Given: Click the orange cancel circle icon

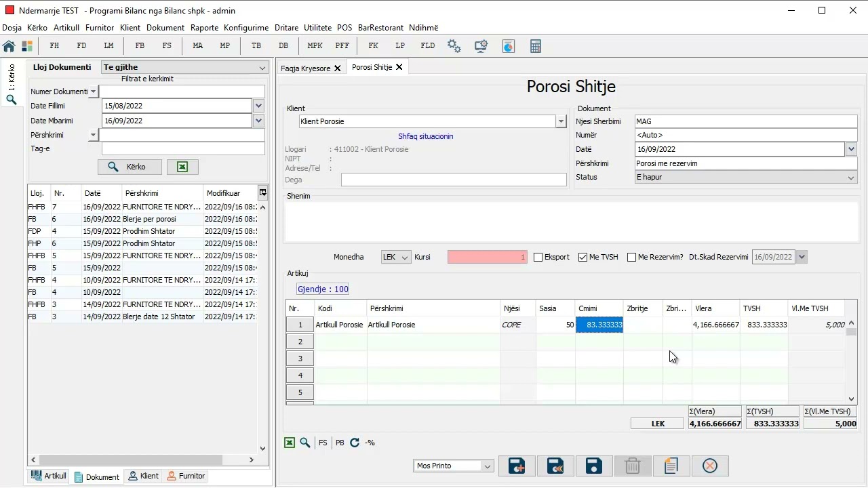Looking at the screenshot, I should click(x=710, y=466).
